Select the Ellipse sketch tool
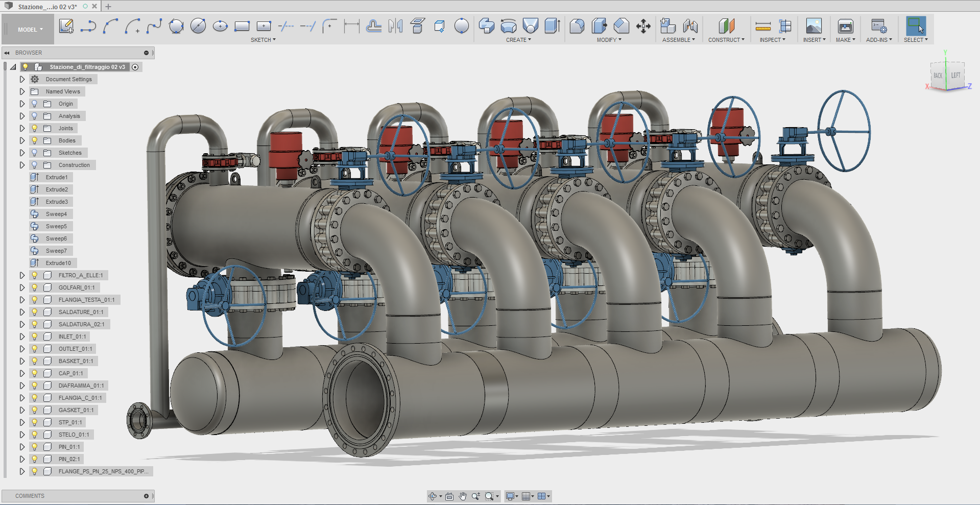This screenshot has width=980, height=505. (x=220, y=26)
